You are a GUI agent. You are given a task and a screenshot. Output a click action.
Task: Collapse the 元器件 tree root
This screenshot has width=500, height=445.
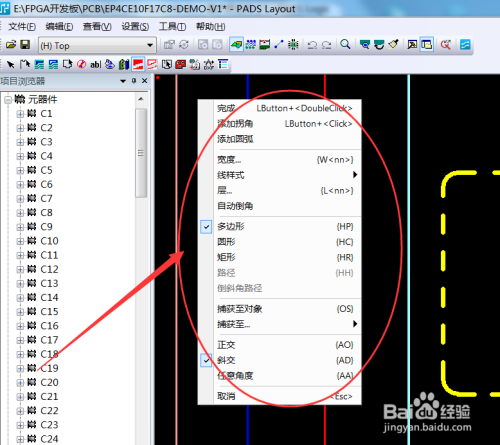tap(8, 99)
